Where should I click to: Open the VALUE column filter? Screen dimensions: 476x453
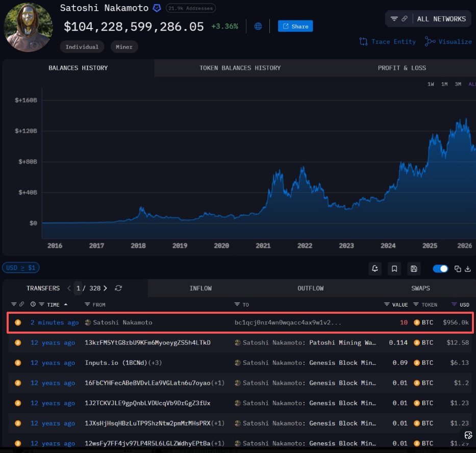(387, 304)
